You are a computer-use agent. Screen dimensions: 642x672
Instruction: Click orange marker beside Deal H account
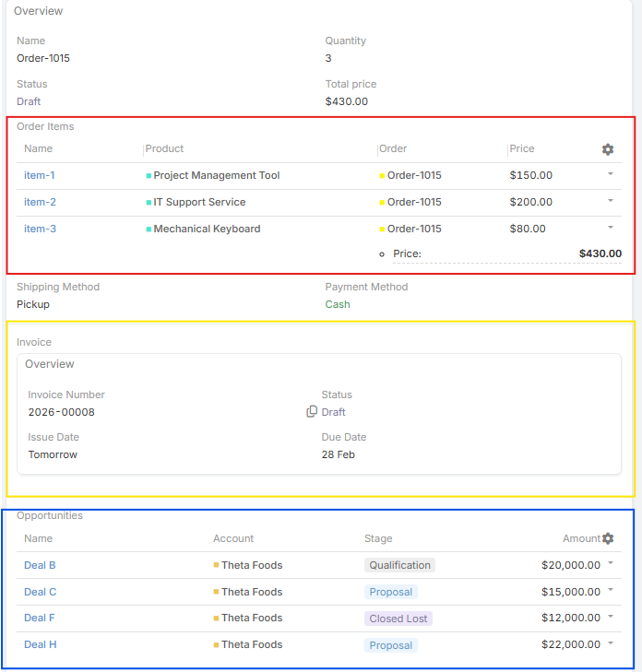(217, 645)
